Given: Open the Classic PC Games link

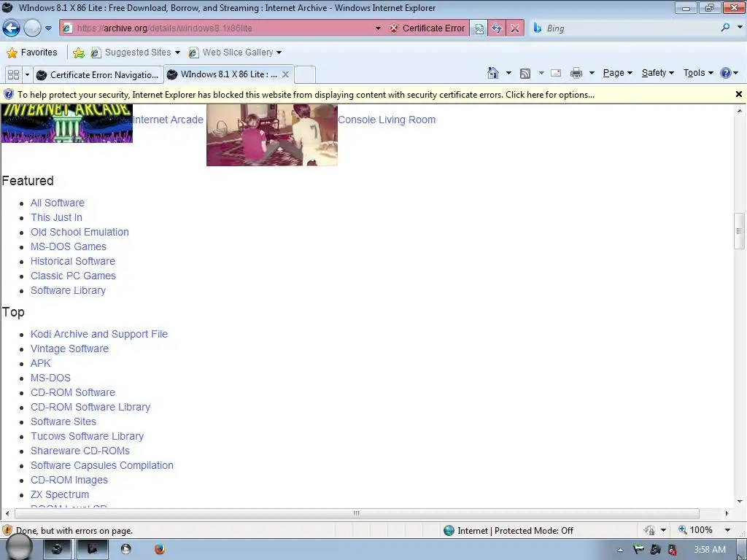Looking at the screenshot, I should click(73, 276).
